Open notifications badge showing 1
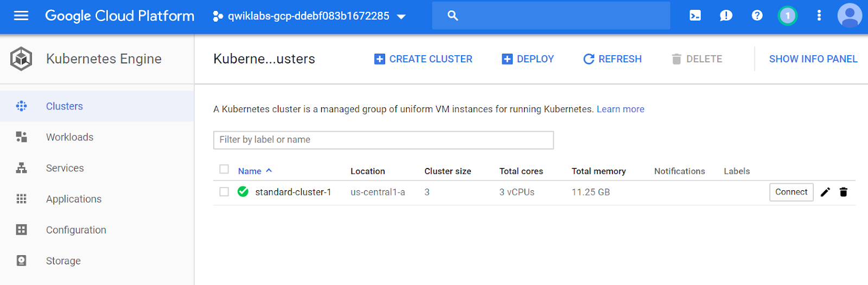 (788, 16)
